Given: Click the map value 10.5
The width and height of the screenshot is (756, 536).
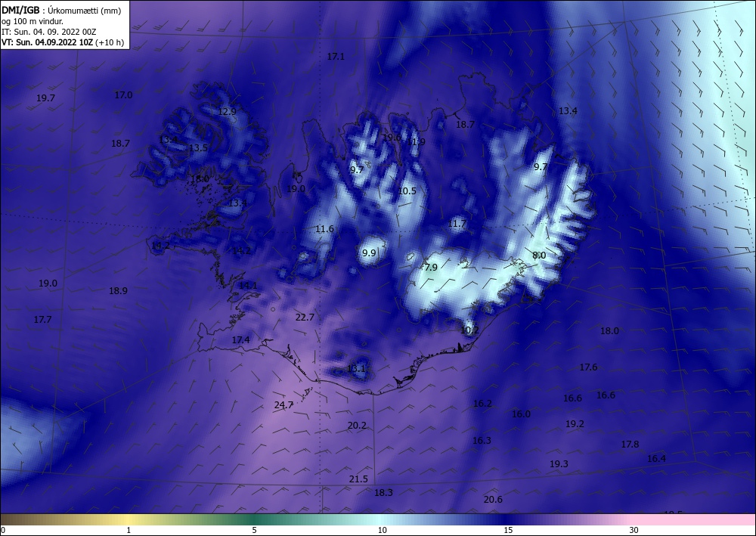Looking at the screenshot, I should 407,191.
